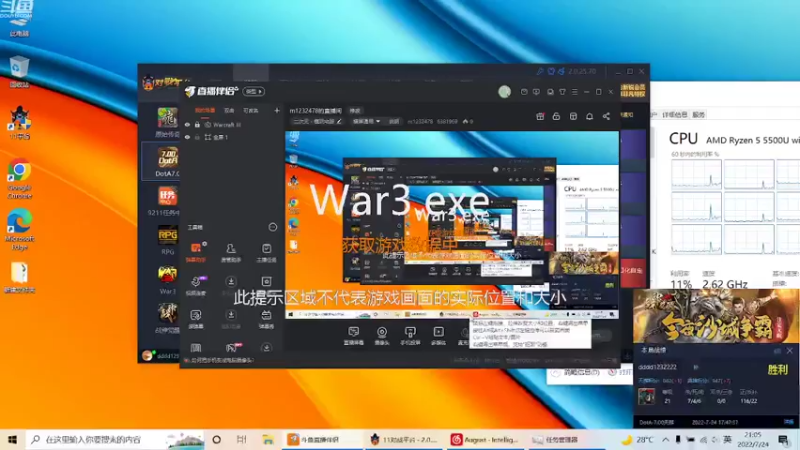The width and height of the screenshot is (800, 450).
Task: Click the 沙城争霸 game banner ad
Action: click(x=716, y=316)
